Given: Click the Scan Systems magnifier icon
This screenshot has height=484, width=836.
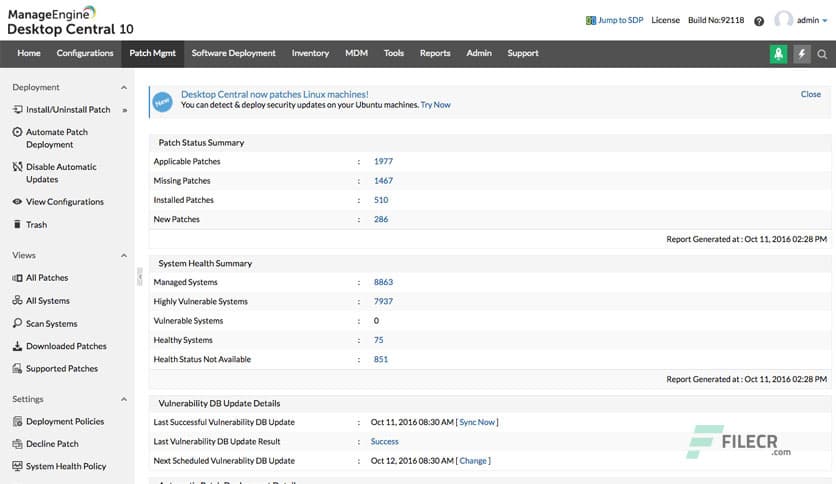Looking at the screenshot, I should [17, 323].
